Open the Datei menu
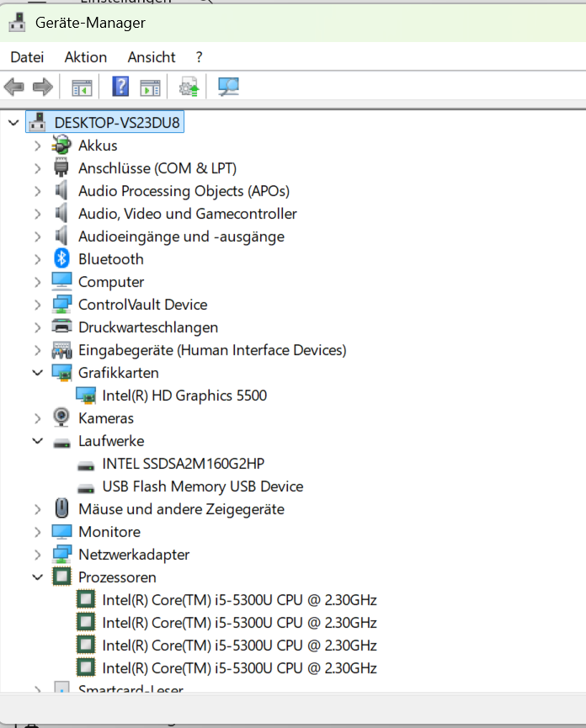This screenshot has height=728, width=586. tap(27, 57)
